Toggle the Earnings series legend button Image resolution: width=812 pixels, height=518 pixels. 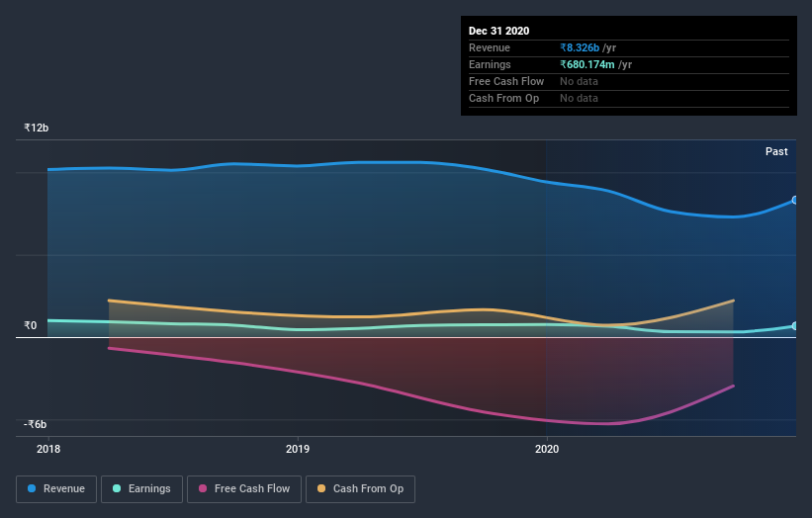pos(141,489)
